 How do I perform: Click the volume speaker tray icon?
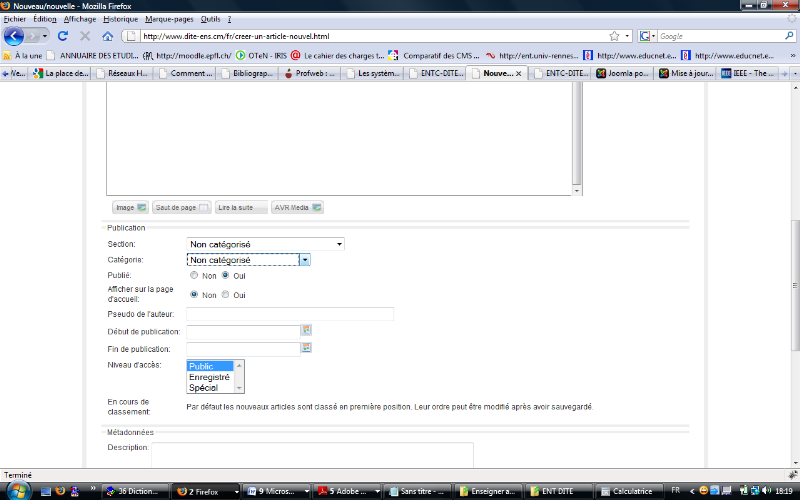[766, 490]
